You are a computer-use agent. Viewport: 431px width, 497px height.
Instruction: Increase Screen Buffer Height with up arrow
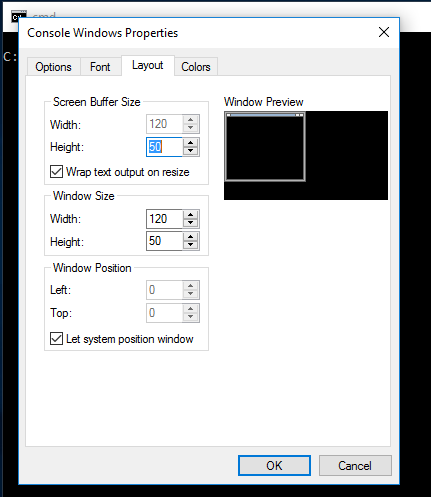[x=191, y=143]
